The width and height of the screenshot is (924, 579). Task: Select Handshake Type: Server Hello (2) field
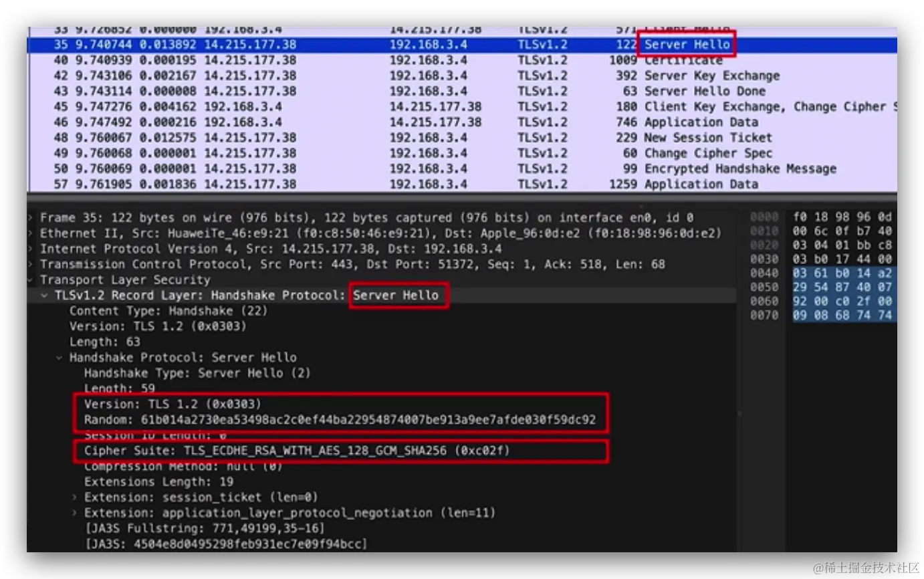(x=197, y=373)
